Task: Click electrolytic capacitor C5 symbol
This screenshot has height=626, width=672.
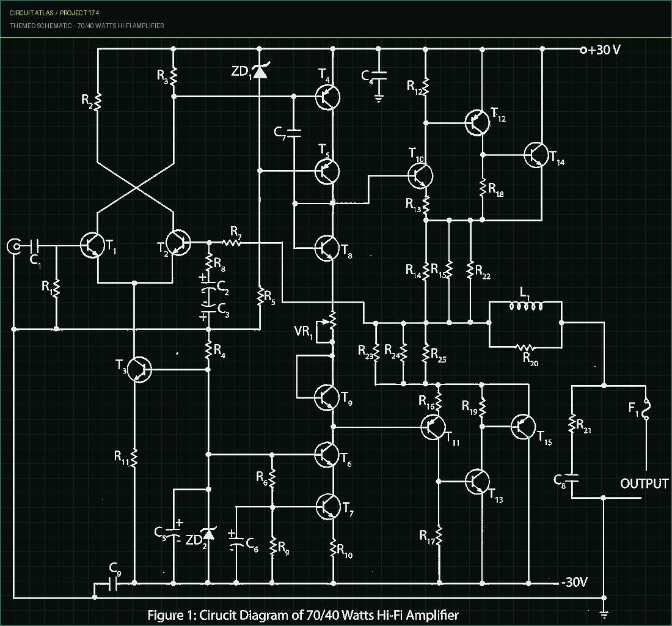Action: pos(173,532)
